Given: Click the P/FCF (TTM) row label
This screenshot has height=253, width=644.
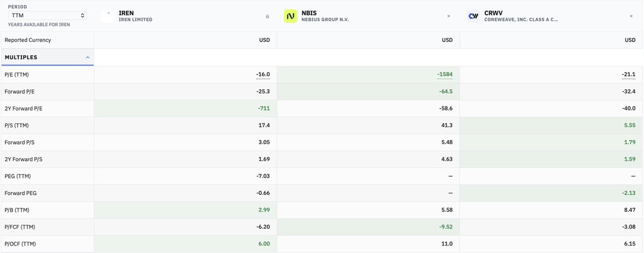Looking at the screenshot, I should pyautogui.click(x=20, y=228).
